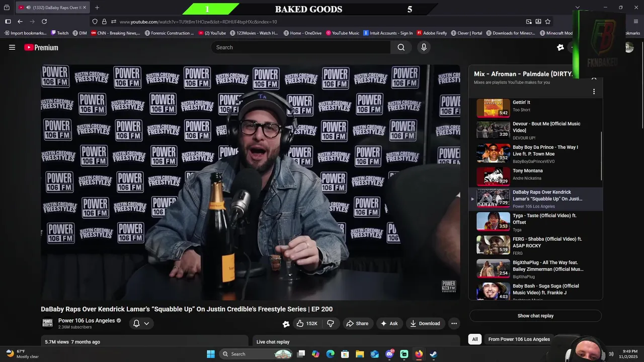Click the Share button

[x=357, y=323]
